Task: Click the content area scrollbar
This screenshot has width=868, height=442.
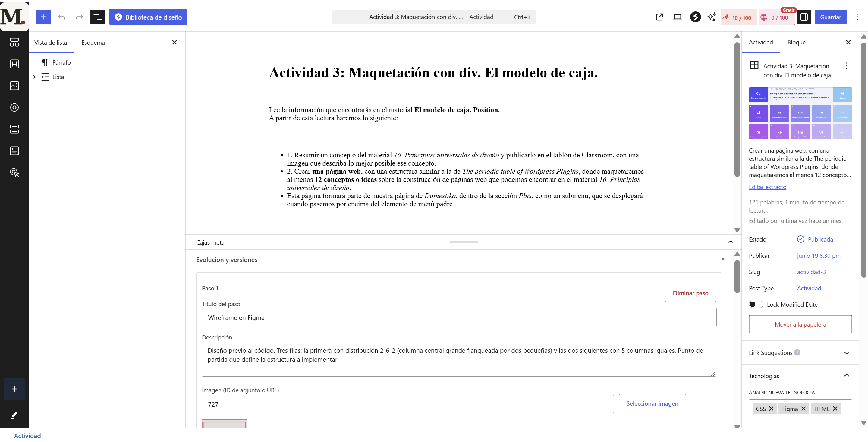Action: pyautogui.click(x=737, y=109)
